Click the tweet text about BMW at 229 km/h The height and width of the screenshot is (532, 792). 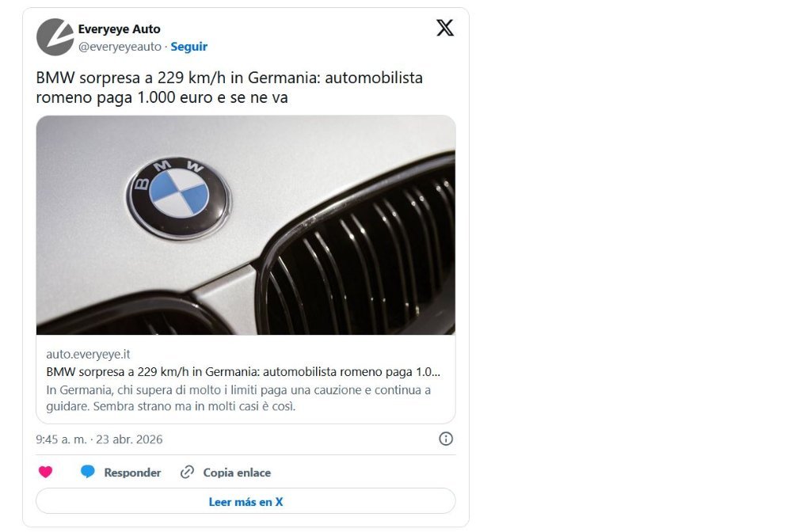(230, 88)
